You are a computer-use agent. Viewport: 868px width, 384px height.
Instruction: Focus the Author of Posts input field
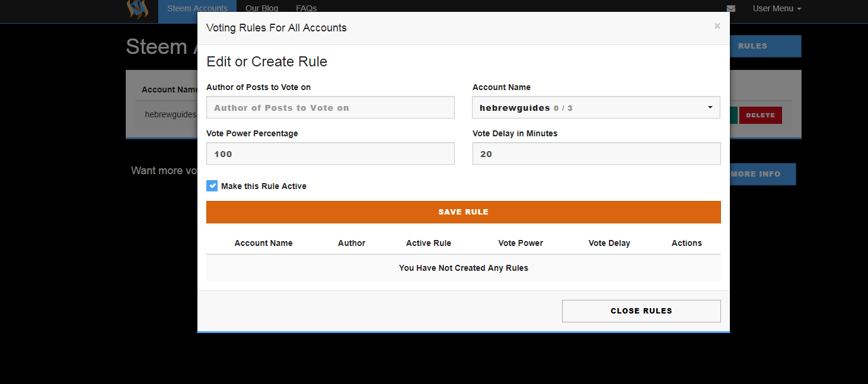pos(330,108)
